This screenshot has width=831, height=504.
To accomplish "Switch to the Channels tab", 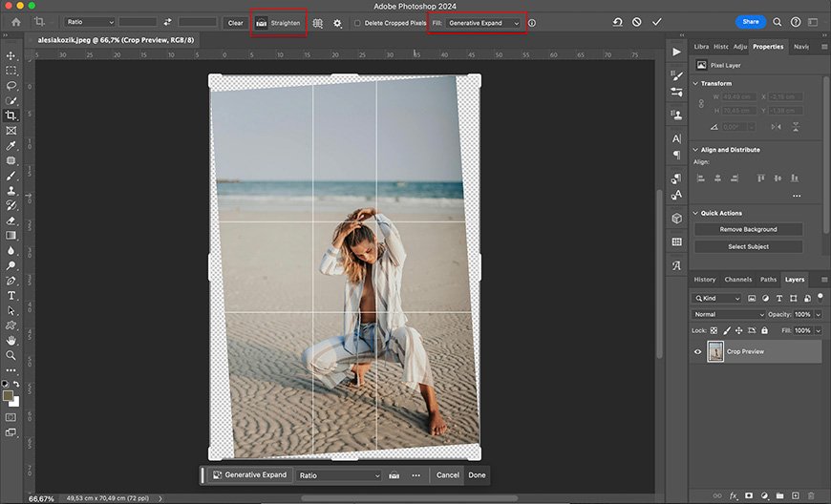I will 737,280.
